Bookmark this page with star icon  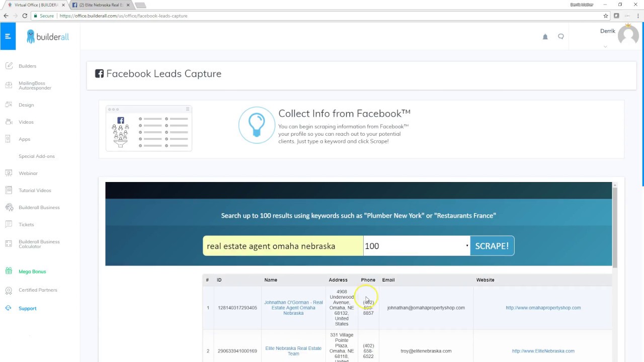pos(606,16)
